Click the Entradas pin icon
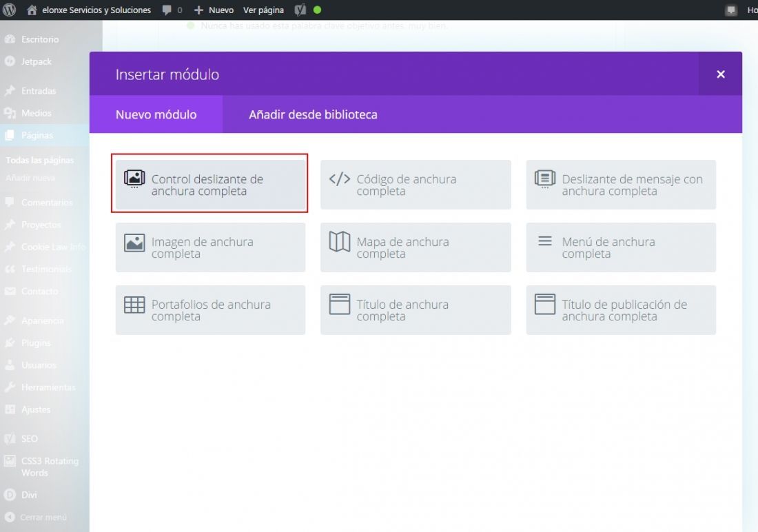 (x=10, y=90)
